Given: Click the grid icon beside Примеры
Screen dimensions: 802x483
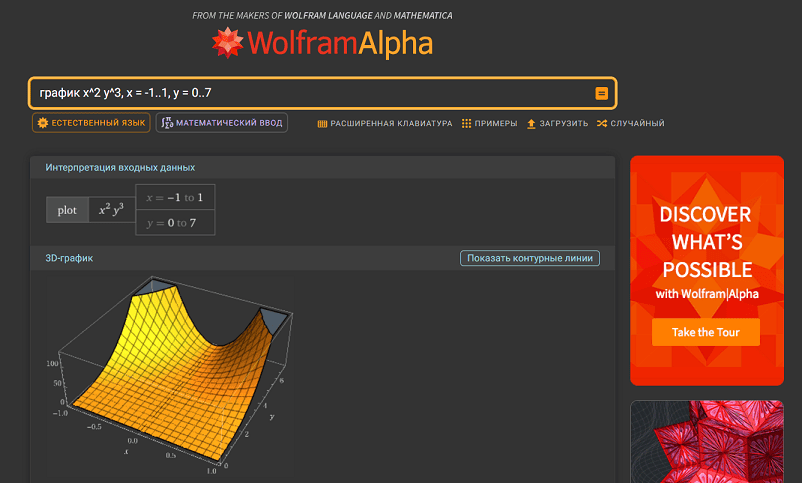Looking at the screenshot, I should tap(466, 123).
